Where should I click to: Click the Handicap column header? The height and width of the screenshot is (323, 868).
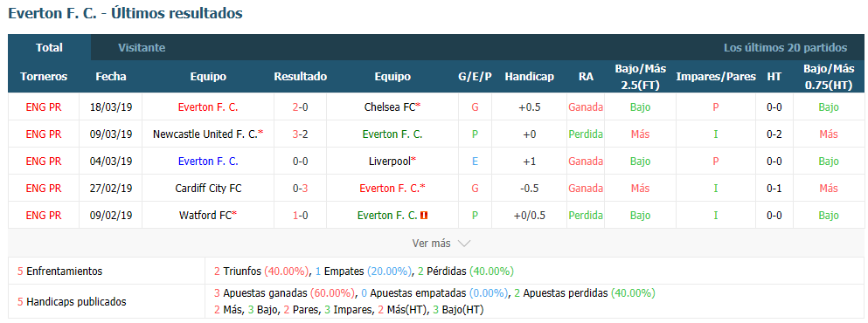tap(529, 77)
